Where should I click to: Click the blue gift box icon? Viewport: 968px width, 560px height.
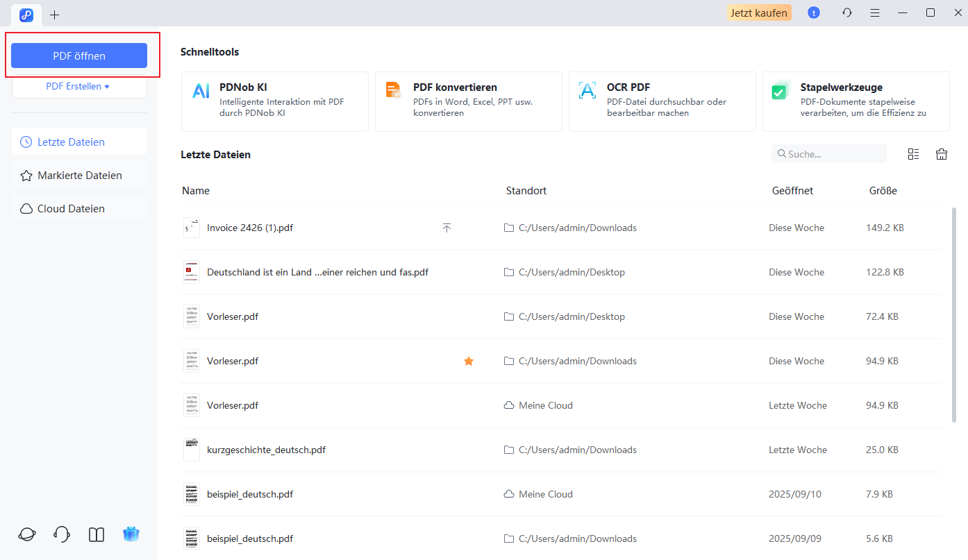(x=131, y=534)
